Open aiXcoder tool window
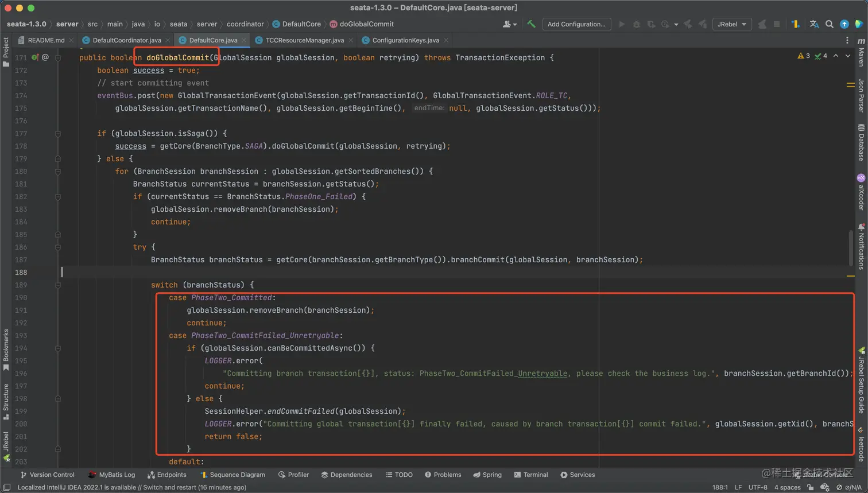Image resolution: width=868 pixels, height=493 pixels. tap(861, 192)
